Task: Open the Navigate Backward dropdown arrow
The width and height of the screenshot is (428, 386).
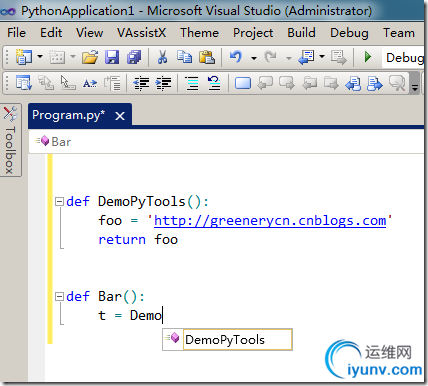Action: click(322, 57)
